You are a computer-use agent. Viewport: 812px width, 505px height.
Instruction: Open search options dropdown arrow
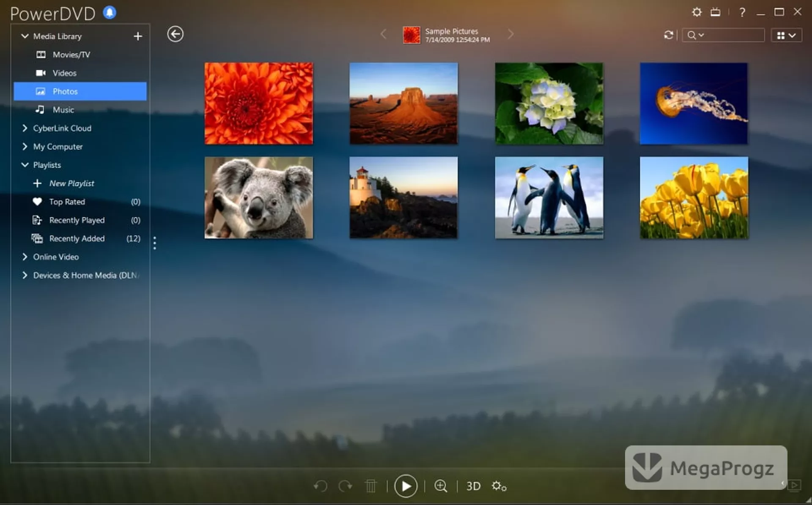(x=701, y=35)
